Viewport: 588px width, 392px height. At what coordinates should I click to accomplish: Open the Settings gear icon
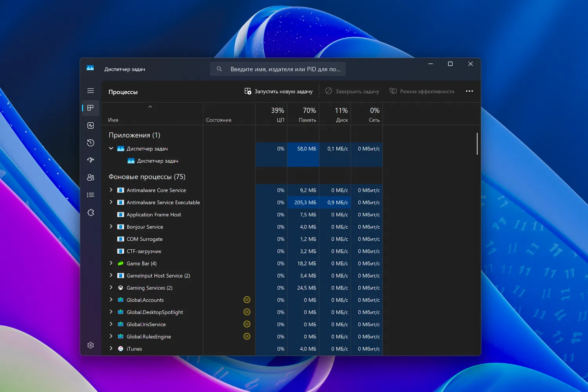coord(91,345)
